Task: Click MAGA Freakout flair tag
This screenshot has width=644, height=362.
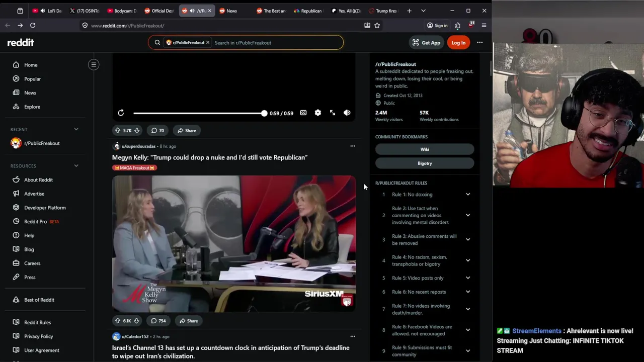Action: [x=134, y=168]
